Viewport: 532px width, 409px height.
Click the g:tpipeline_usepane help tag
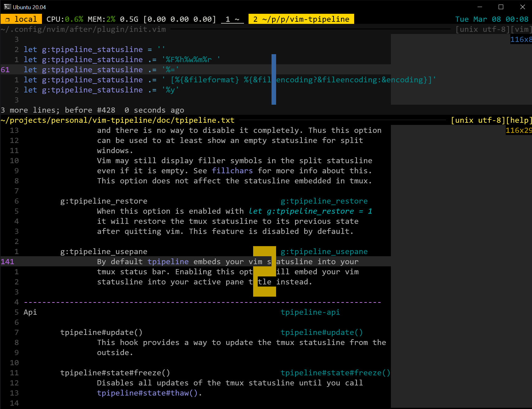point(324,251)
